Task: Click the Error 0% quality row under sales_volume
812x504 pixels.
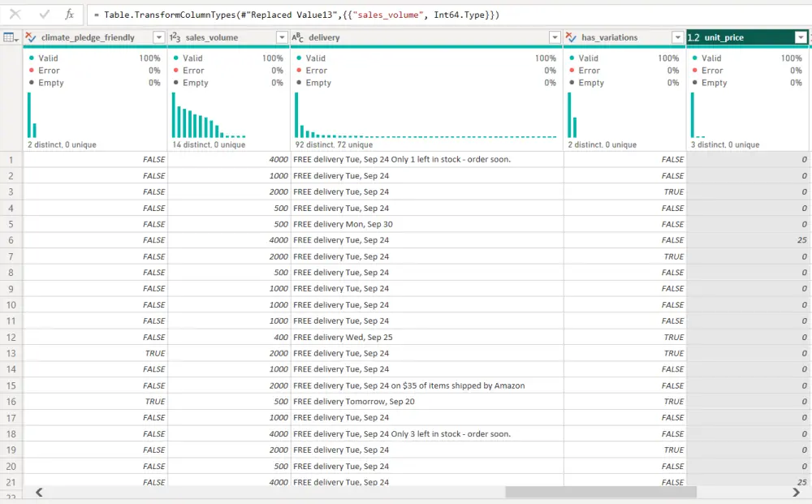Action: (x=228, y=71)
